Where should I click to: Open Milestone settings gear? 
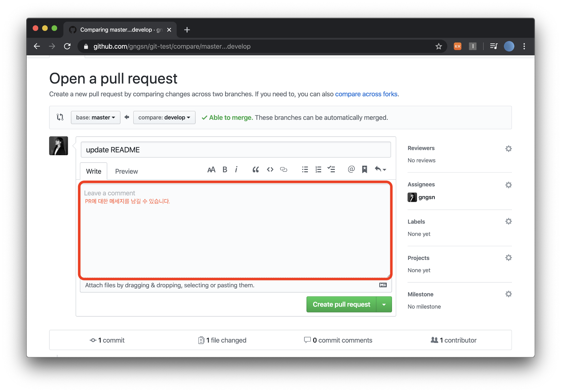(x=508, y=294)
